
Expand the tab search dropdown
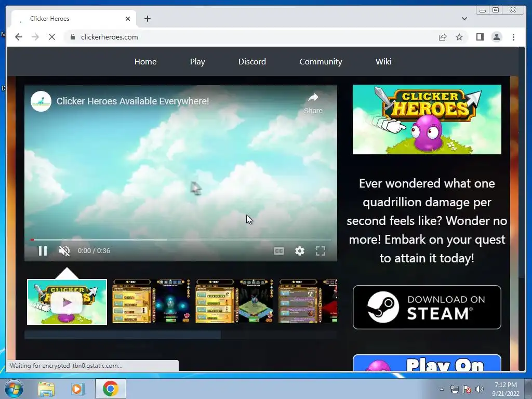click(x=464, y=19)
